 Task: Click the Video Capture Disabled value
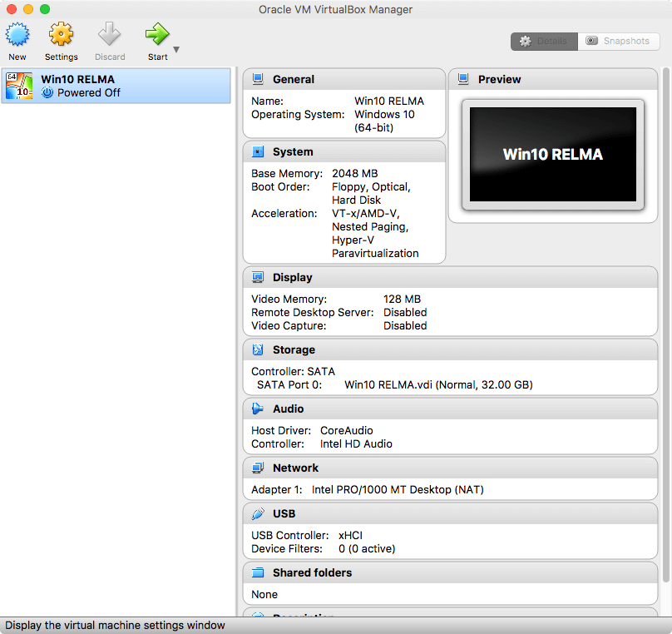(405, 325)
